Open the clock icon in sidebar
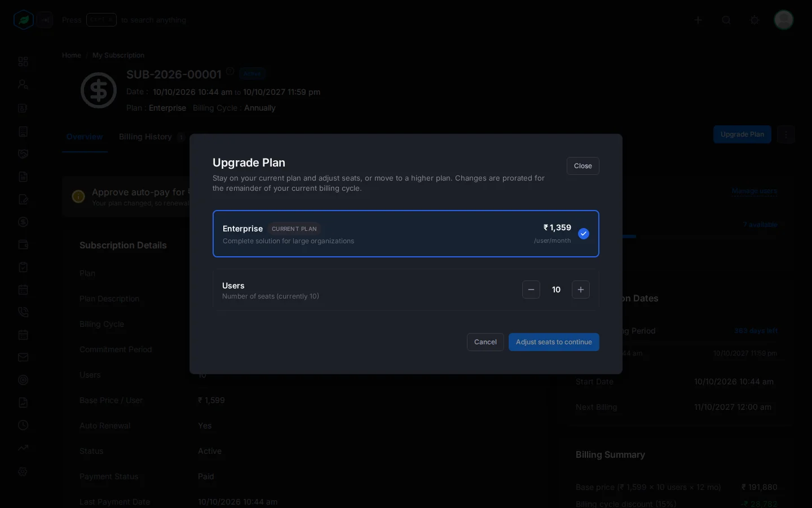Viewport: 812px width, 508px height. [x=23, y=425]
